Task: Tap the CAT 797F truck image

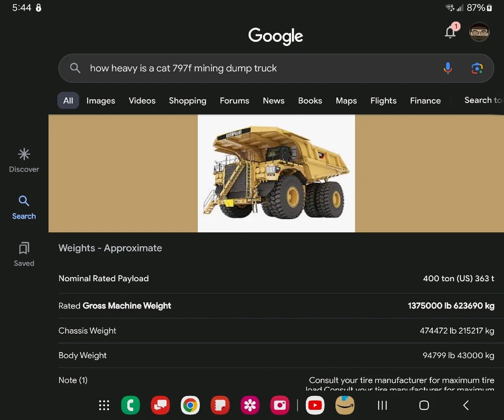Action: [x=276, y=173]
